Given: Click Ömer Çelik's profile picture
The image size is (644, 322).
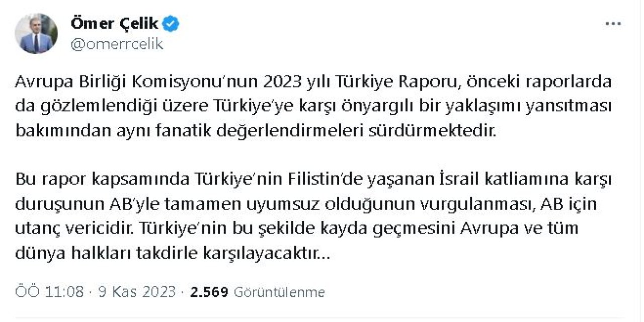Looking at the screenshot, I should click(x=37, y=32).
